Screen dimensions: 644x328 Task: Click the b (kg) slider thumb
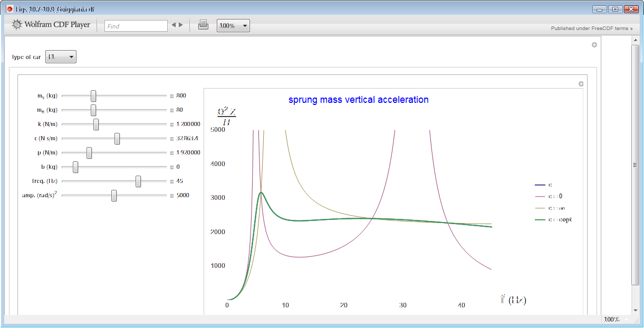tap(75, 167)
